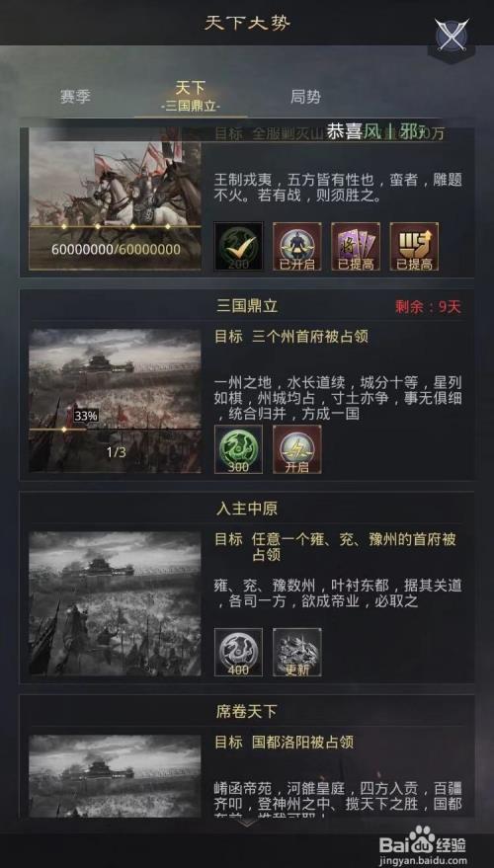Tap the 已开启 general reward icon

297,246
